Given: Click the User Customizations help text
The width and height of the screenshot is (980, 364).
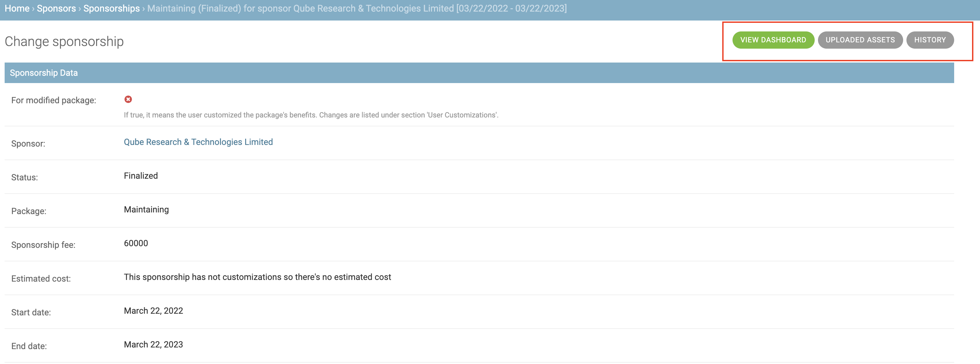Looking at the screenshot, I should pyautogui.click(x=311, y=115).
